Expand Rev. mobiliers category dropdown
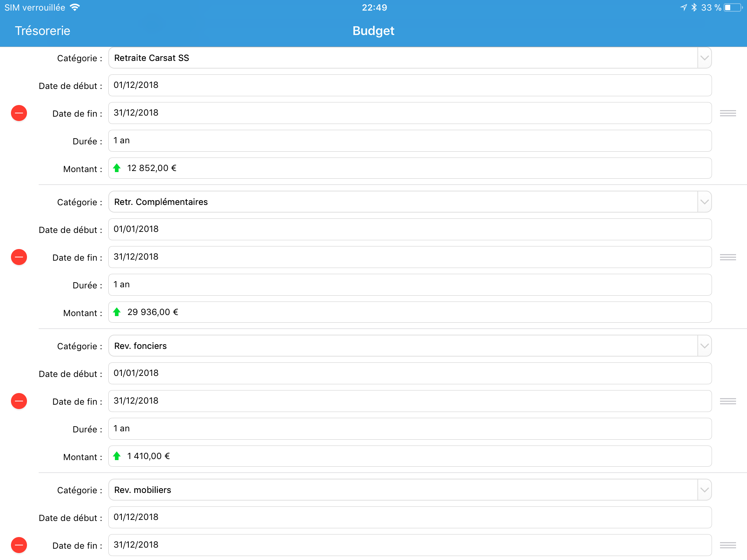The image size is (747, 560). tap(704, 490)
